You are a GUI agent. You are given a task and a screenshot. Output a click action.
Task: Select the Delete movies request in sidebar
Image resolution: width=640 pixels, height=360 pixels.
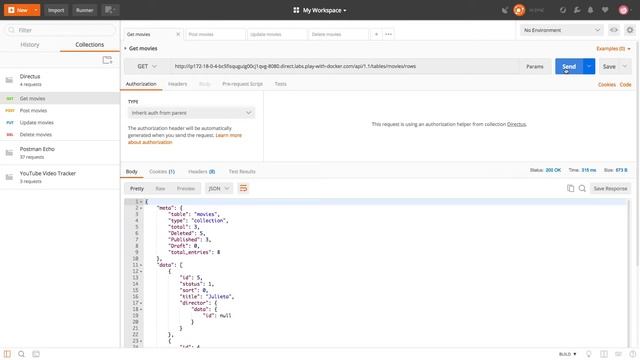click(60, 134)
